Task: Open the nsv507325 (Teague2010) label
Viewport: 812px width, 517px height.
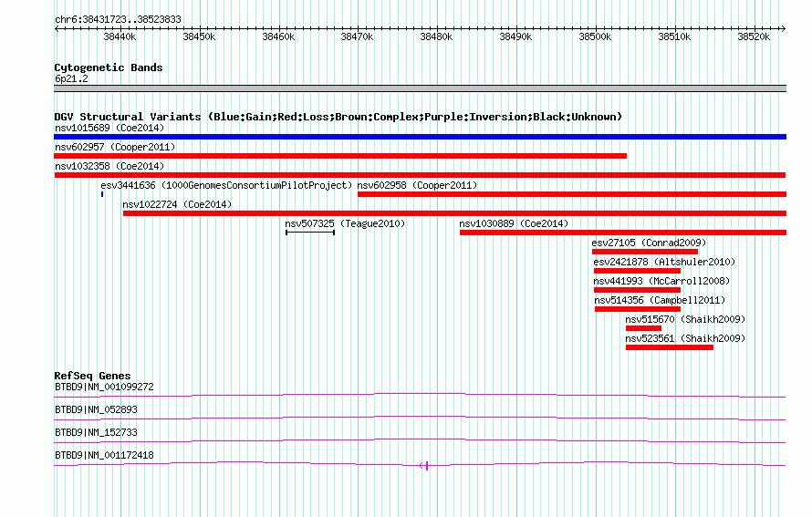Action: coord(345,223)
